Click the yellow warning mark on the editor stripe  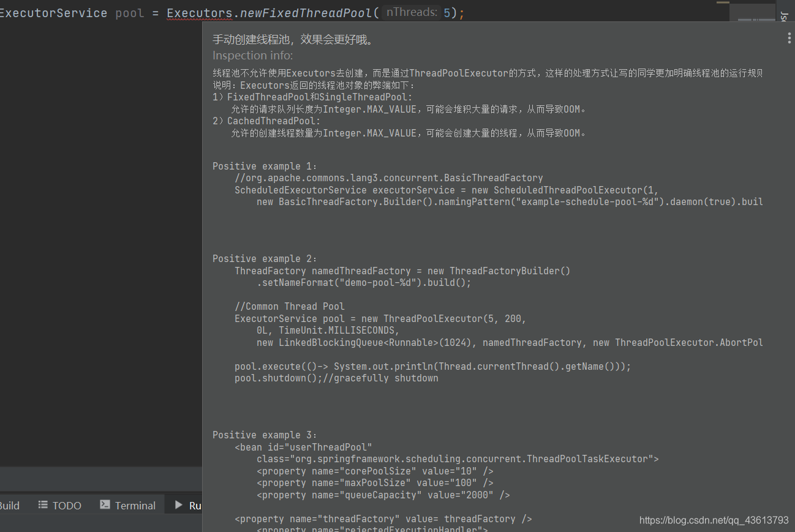point(723,2)
